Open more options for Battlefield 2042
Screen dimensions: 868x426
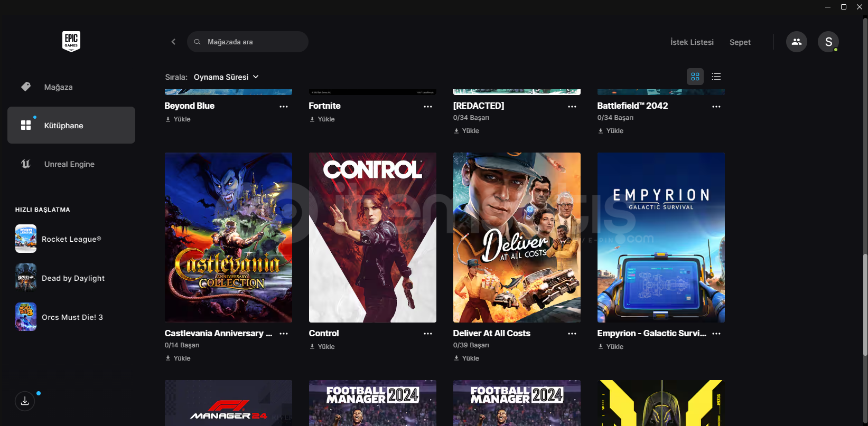(716, 107)
